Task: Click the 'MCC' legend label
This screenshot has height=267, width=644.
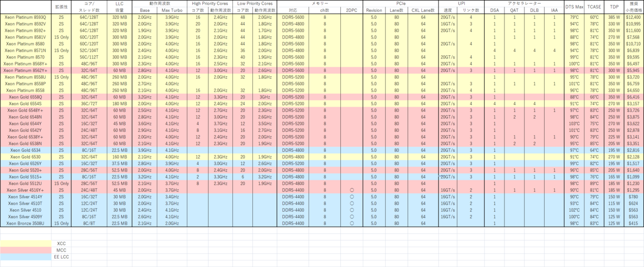Action: [x=61, y=249]
